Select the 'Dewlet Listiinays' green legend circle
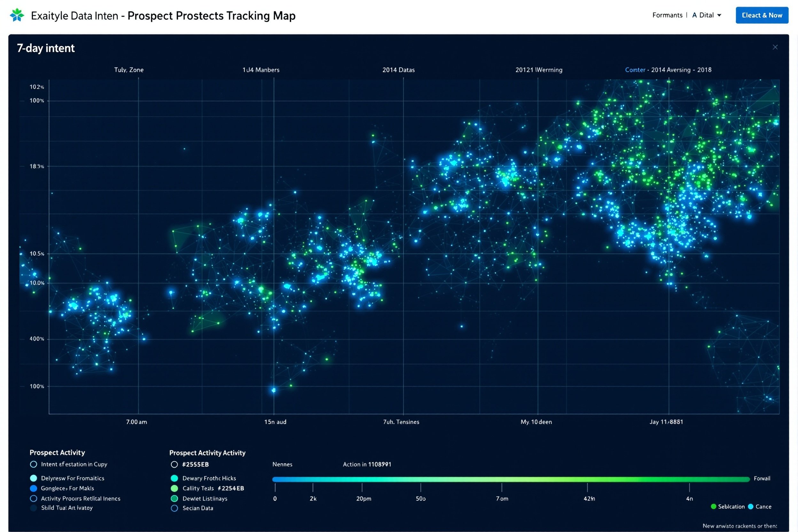 (174, 498)
